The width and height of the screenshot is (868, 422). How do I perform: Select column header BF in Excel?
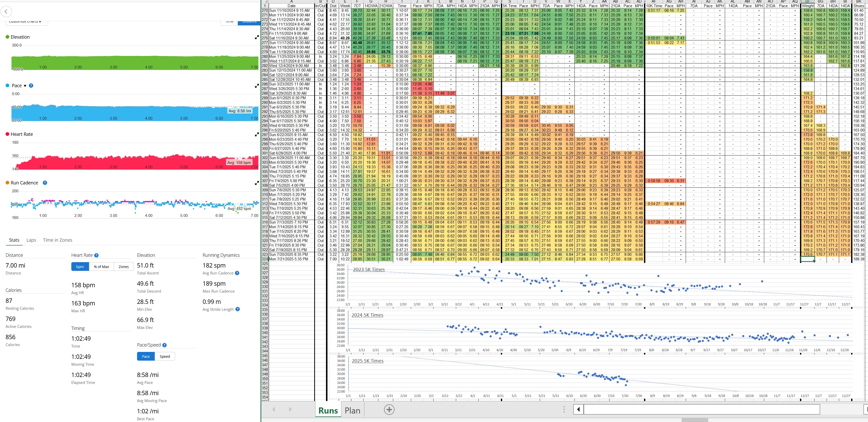[x=808, y=2]
